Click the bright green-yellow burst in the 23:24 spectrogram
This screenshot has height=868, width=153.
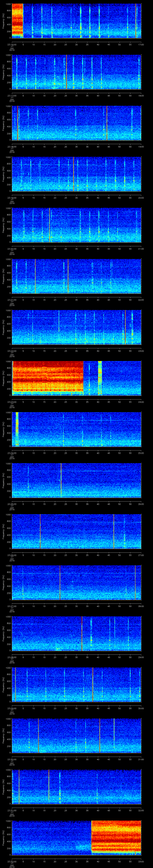[x=17, y=429]
